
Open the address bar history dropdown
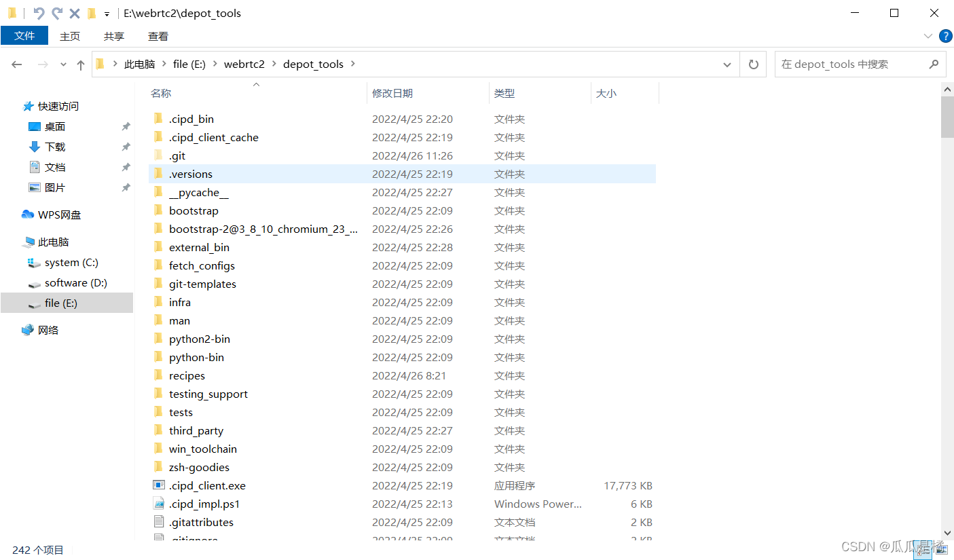pos(727,64)
